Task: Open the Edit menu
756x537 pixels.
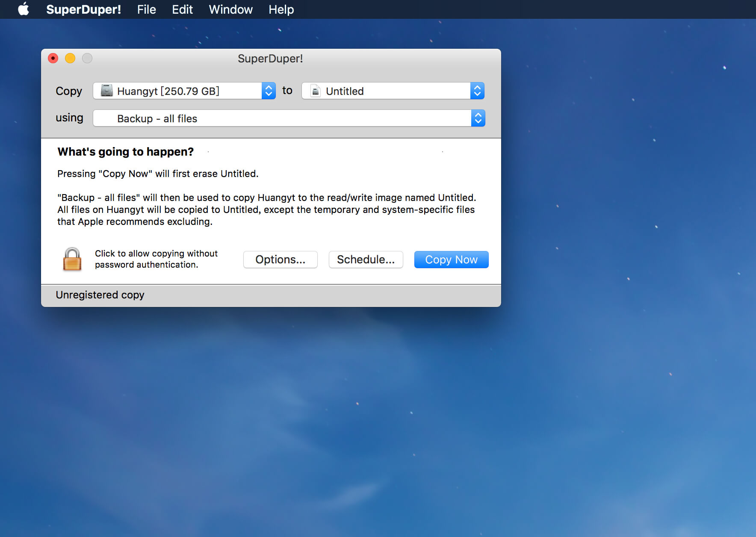Action: coord(182,9)
